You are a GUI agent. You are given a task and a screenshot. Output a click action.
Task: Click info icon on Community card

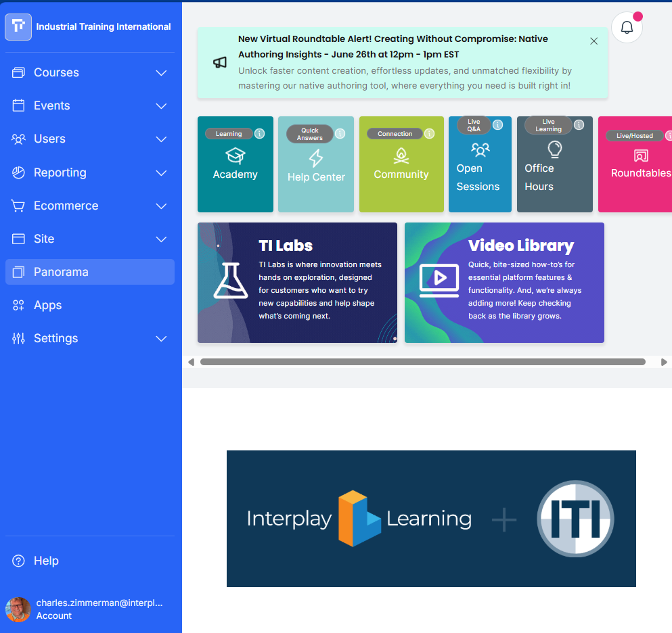click(x=429, y=134)
